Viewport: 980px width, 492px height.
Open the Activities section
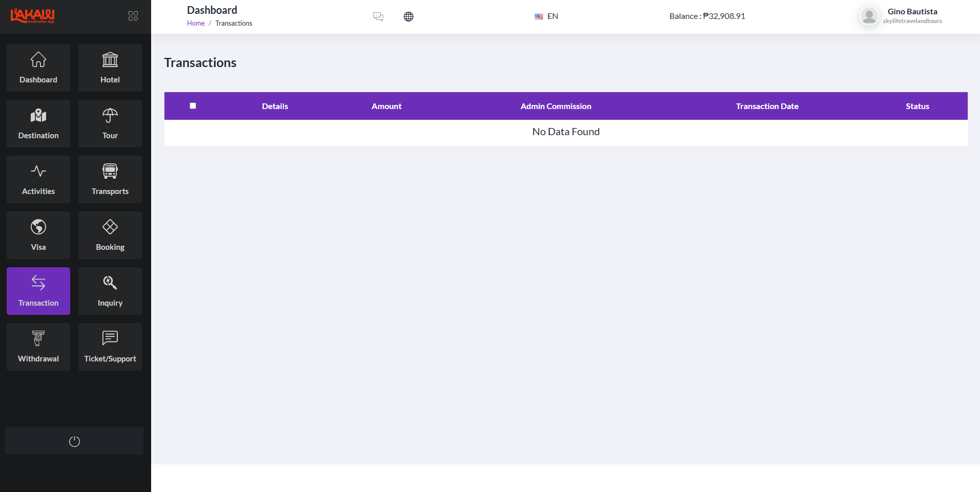(38, 179)
